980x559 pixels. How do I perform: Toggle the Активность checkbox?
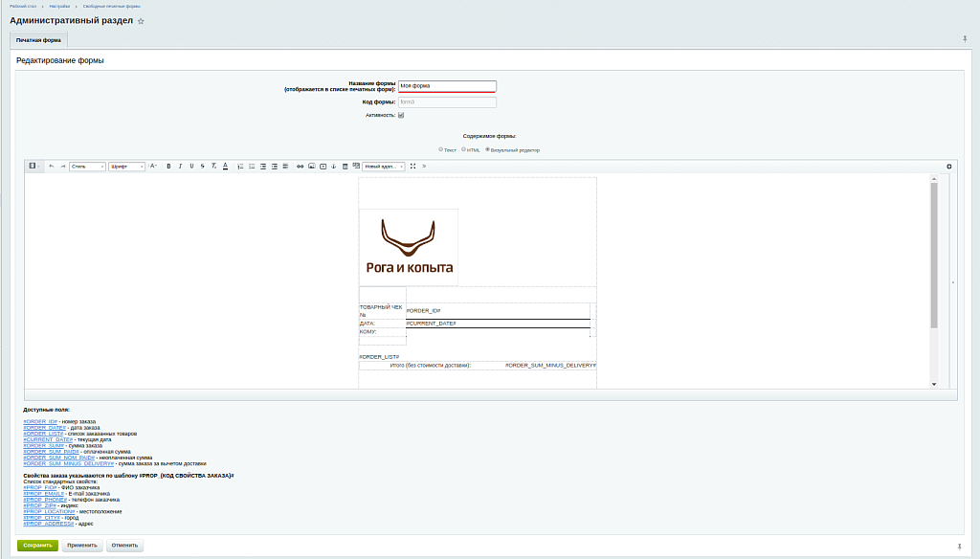pos(401,115)
